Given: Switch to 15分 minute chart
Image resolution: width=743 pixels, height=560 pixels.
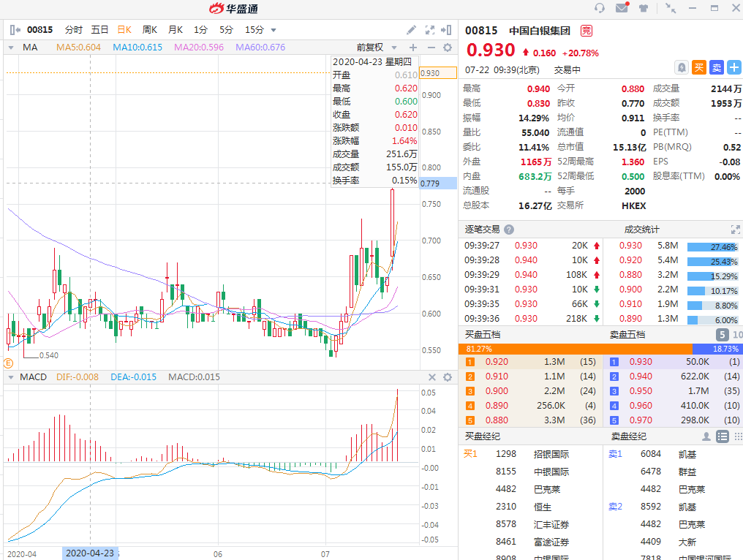Looking at the screenshot, I should (254, 30).
